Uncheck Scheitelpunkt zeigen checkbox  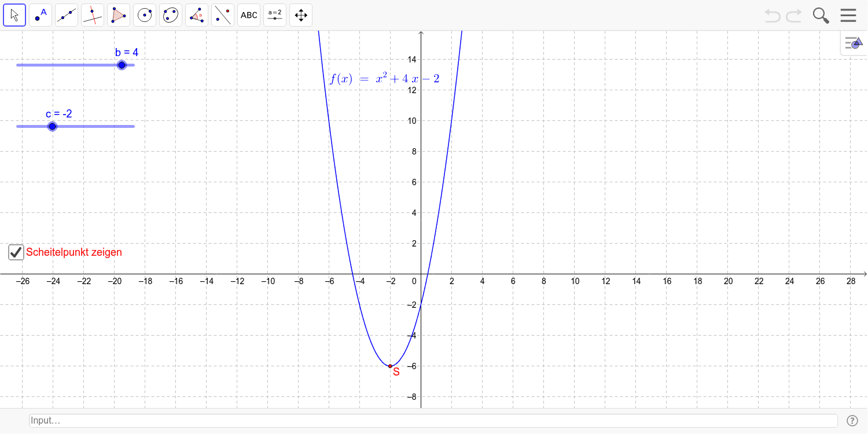[x=16, y=252]
